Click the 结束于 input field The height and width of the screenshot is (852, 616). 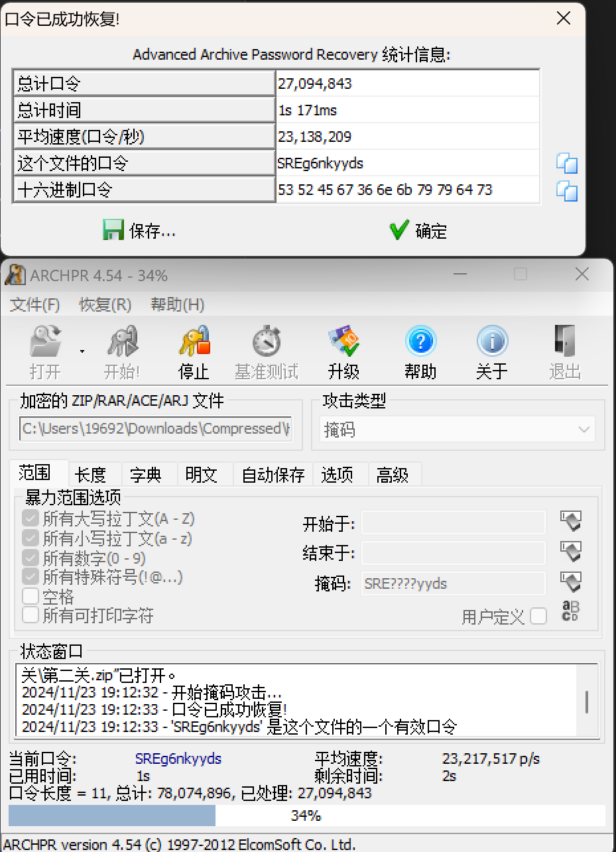pos(454,552)
